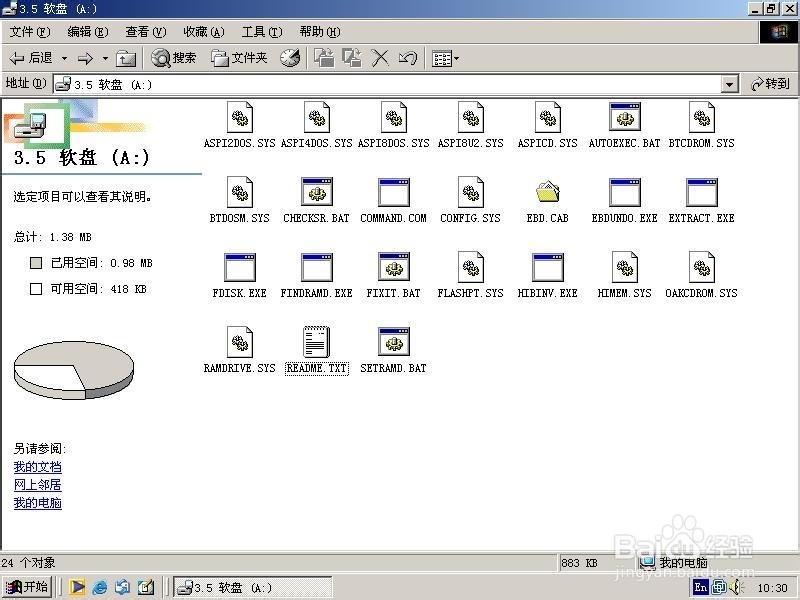Screen dimensions: 800x600
Task: Launch Internet Explorer from quick launch
Action: tap(100, 587)
